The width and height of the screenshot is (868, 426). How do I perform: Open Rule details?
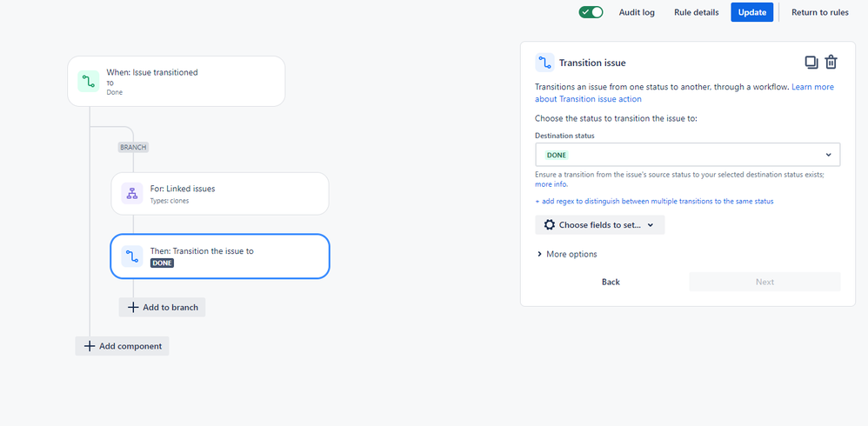tap(697, 12)
